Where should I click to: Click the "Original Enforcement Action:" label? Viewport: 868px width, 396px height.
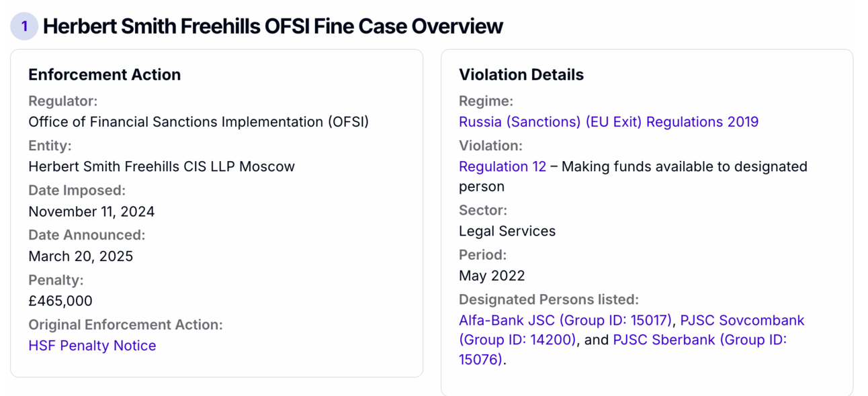click(x=125, y=325)
